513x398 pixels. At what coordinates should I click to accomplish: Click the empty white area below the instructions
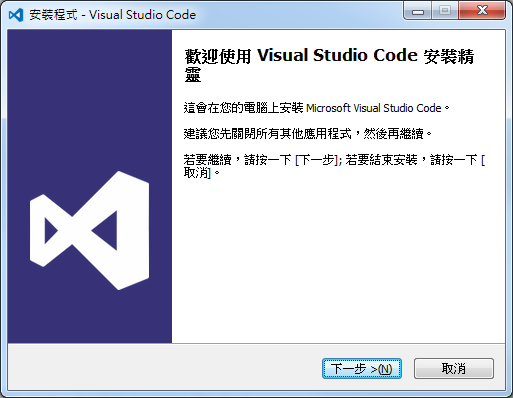(338, 260)
